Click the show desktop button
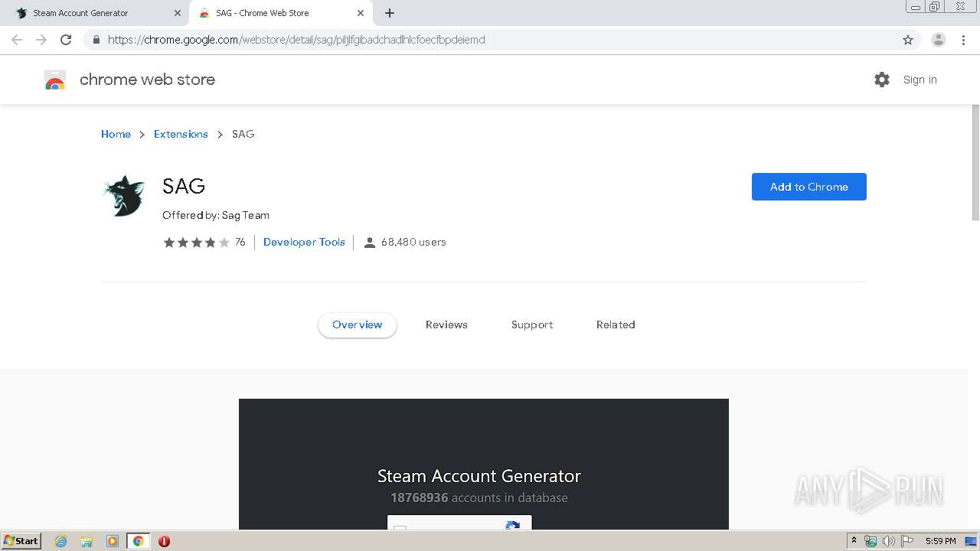 [971, 541]
